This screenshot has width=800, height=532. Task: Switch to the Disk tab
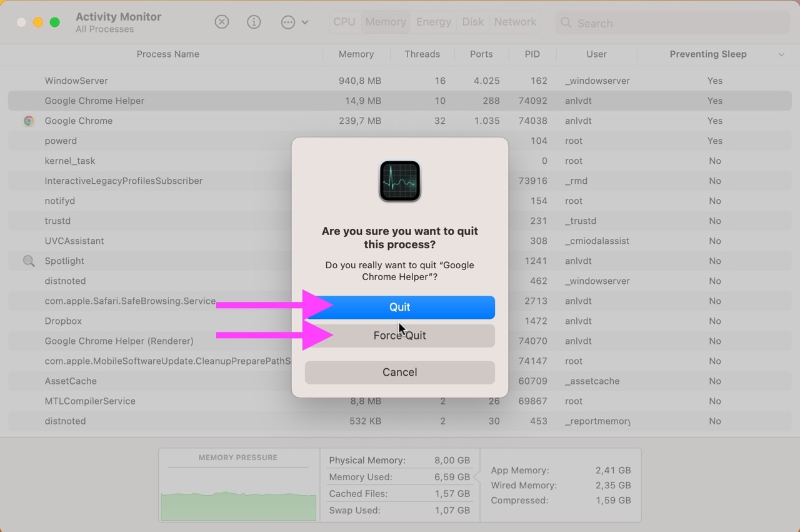click(x=472, y=22)
